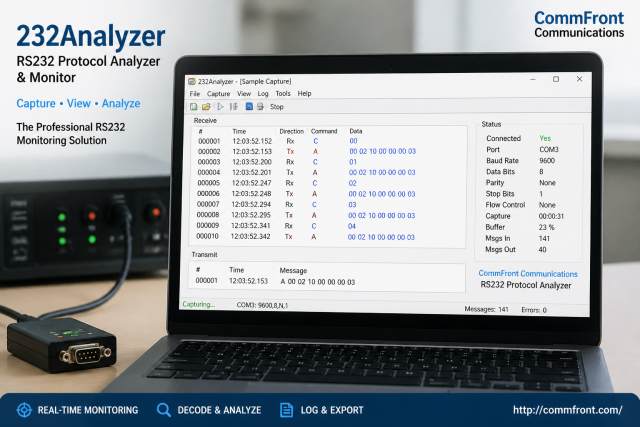
Task: Click the CommFront Communications link in the Status panel
Action: pos(528,274)
